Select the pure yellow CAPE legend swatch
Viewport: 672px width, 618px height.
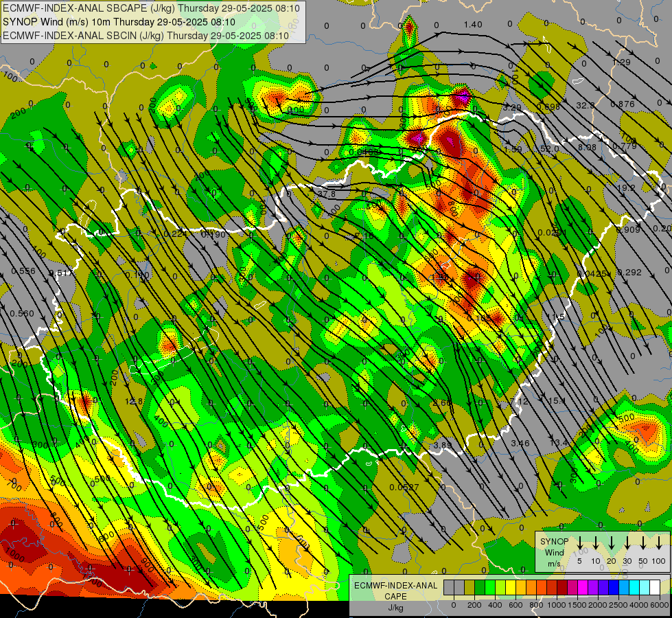pyautogui.click(x=511, y=587)
